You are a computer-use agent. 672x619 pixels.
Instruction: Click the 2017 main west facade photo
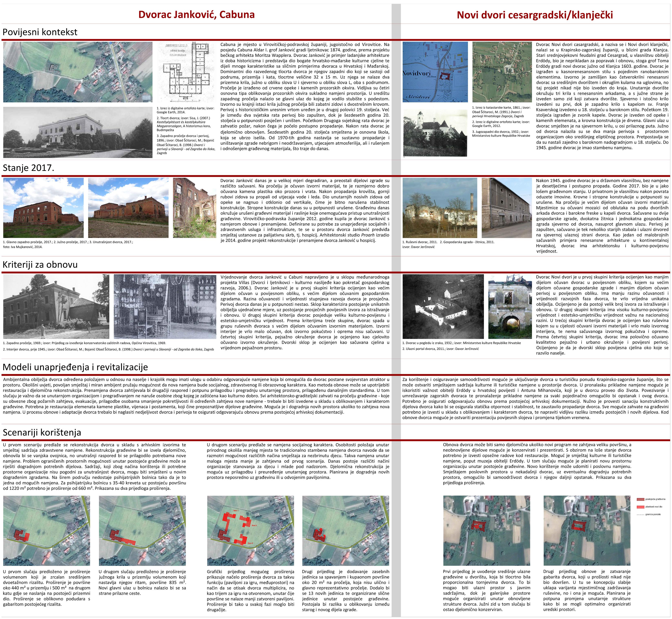(x=44, y=208)
